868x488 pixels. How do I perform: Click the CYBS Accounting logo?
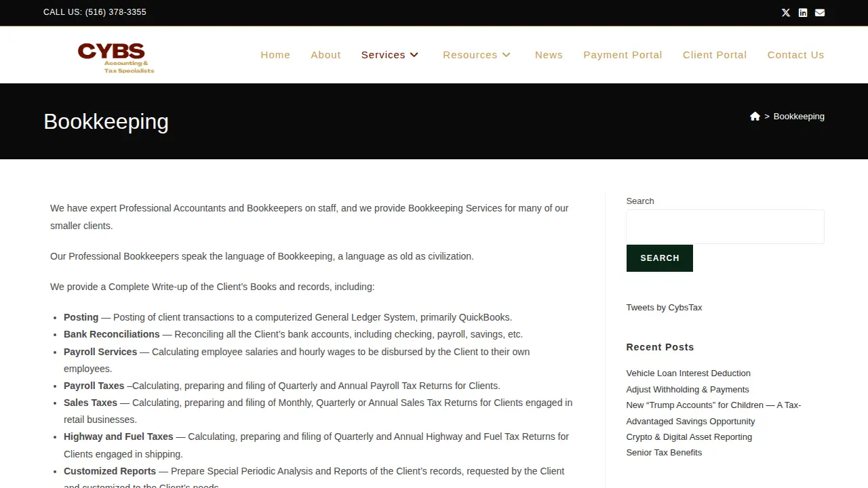click(x=116, y=58)
